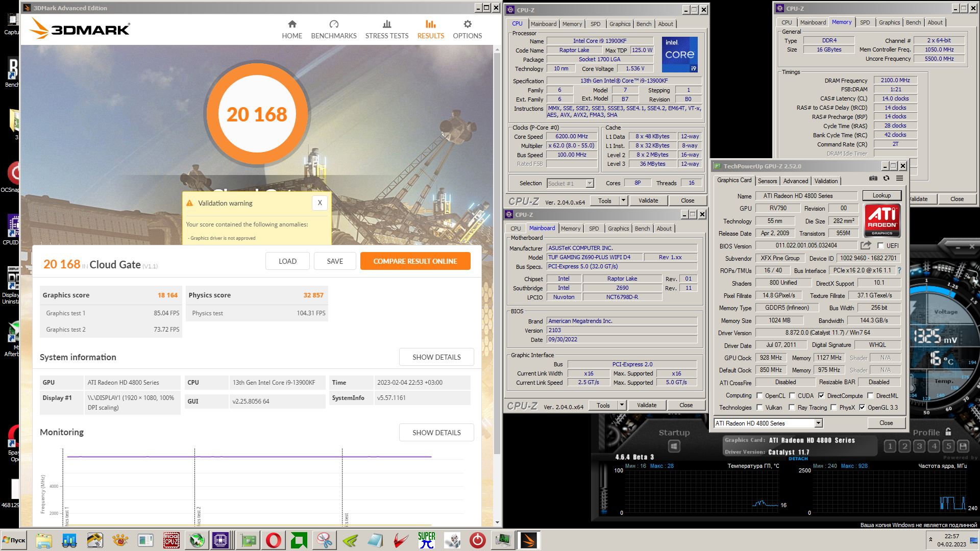Click the Bus Interface question mark in GPU-Z

tap(899, 270)
